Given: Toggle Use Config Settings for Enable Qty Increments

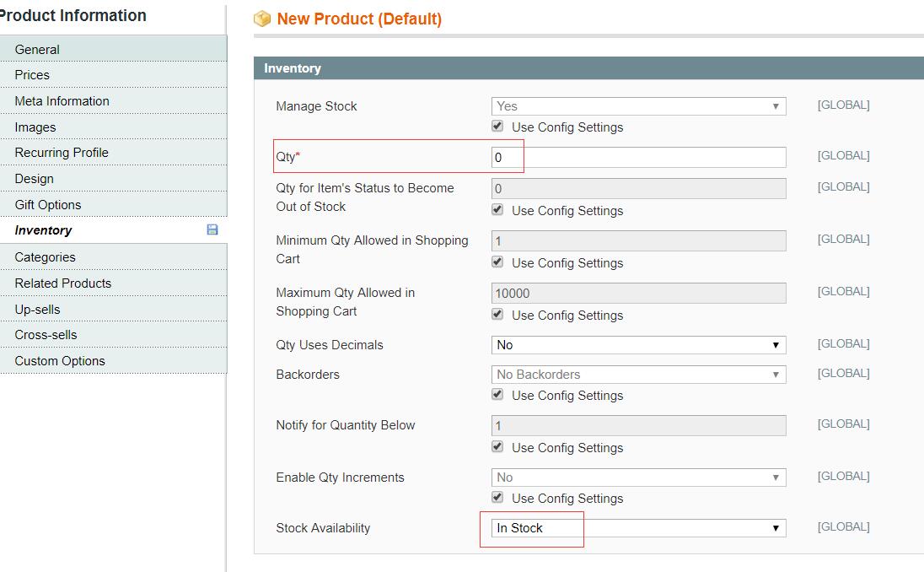Looking at the screenshot, I should click(497, 498).
